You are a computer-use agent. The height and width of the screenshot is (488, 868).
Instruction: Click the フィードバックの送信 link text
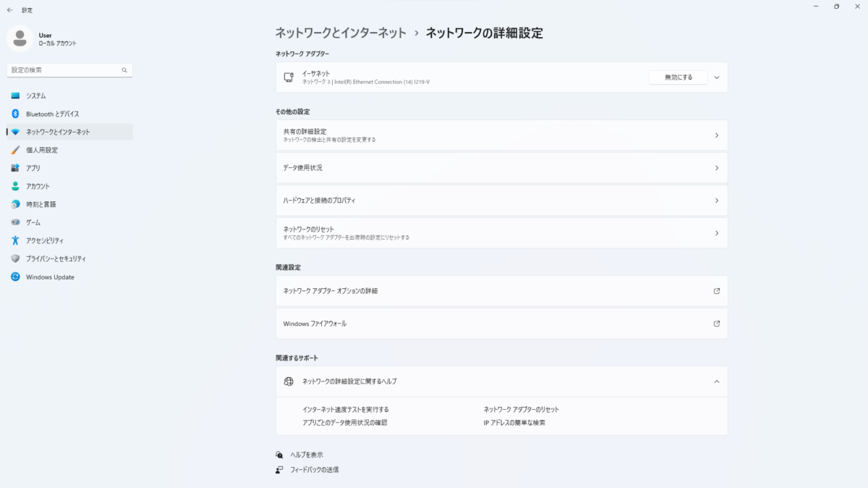click(x=314, y=469)
